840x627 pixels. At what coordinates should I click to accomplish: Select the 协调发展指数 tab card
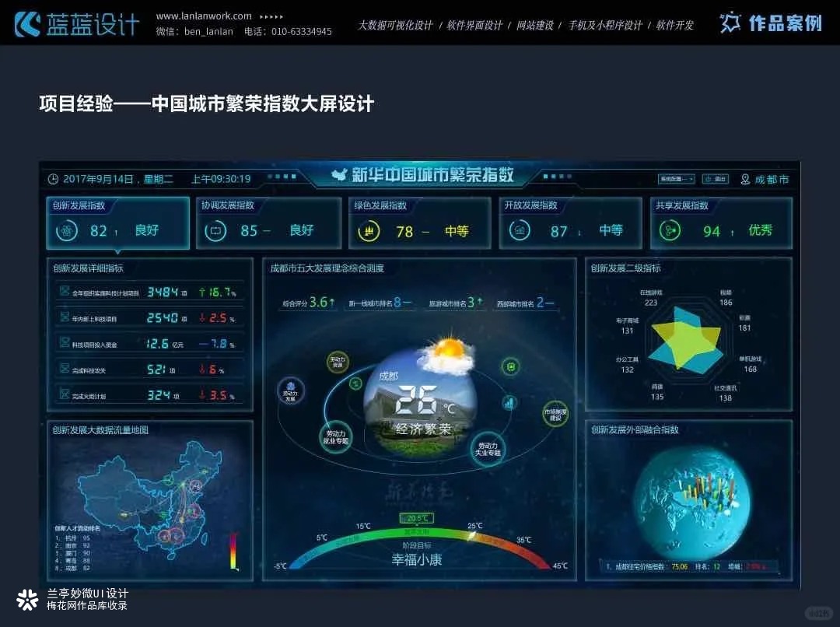pyautogui.click(x=269, y=223)
